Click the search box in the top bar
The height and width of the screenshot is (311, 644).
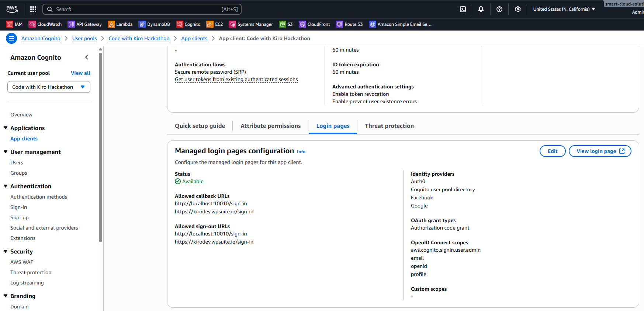(142, 9)
